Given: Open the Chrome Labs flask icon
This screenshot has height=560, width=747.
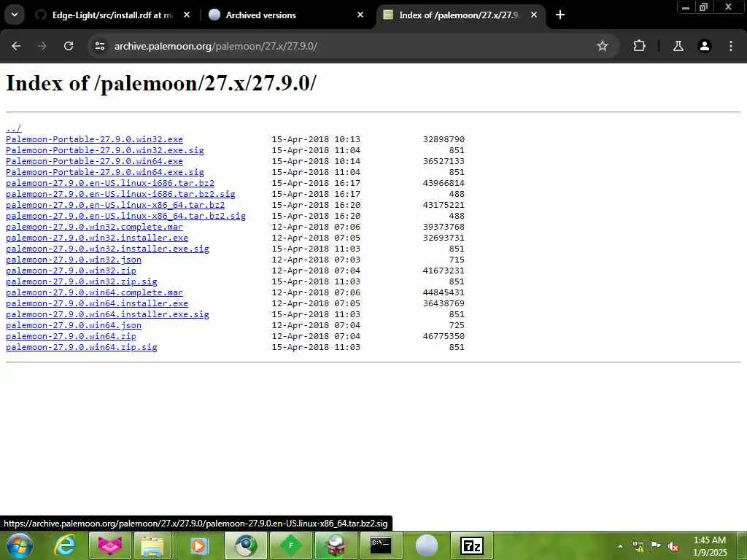Looking at the screenshot, I should click(678, 46).
